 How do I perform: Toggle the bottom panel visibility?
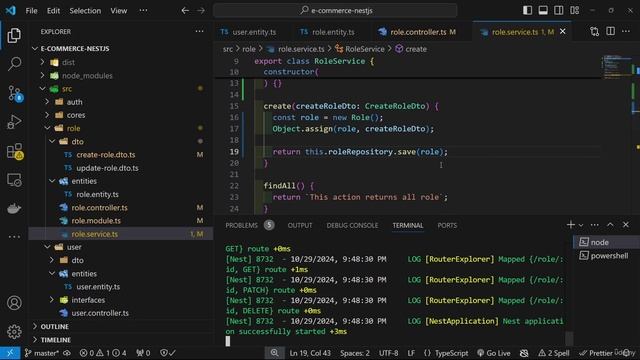click(x=543, y=10)
